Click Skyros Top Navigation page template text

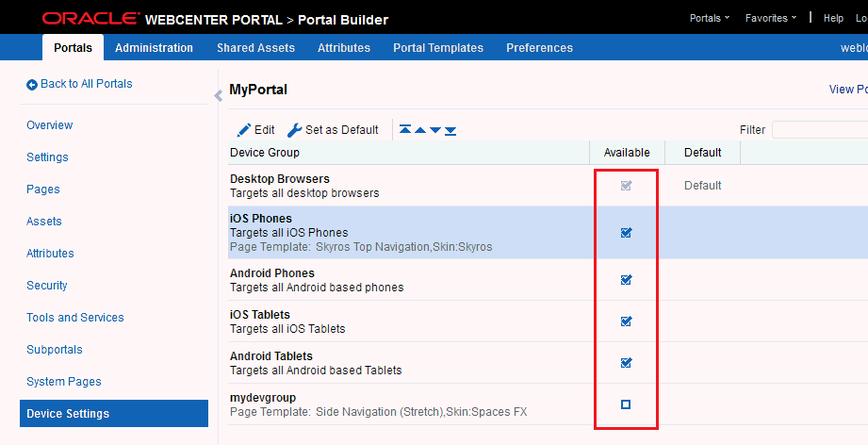coord(372,247)
